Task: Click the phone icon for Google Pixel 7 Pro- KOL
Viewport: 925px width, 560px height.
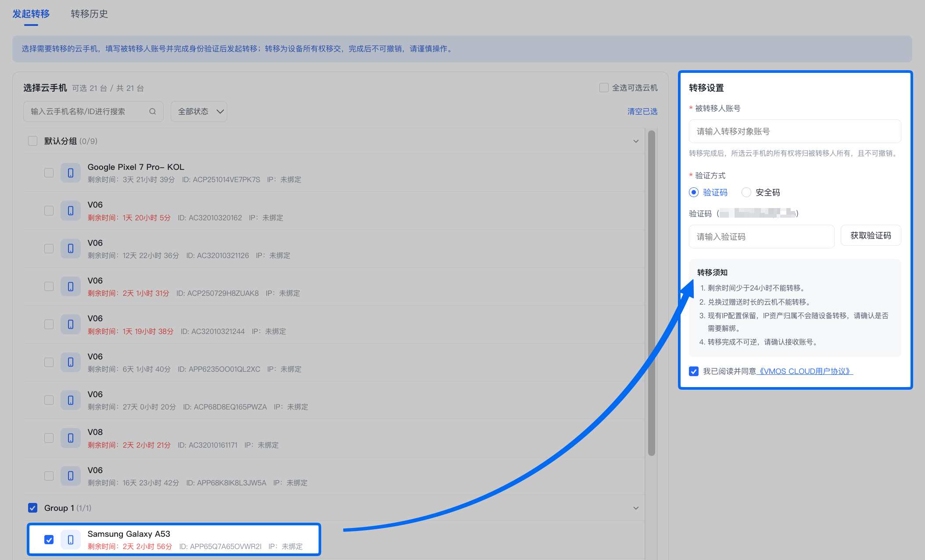Action: click(71, 173)
